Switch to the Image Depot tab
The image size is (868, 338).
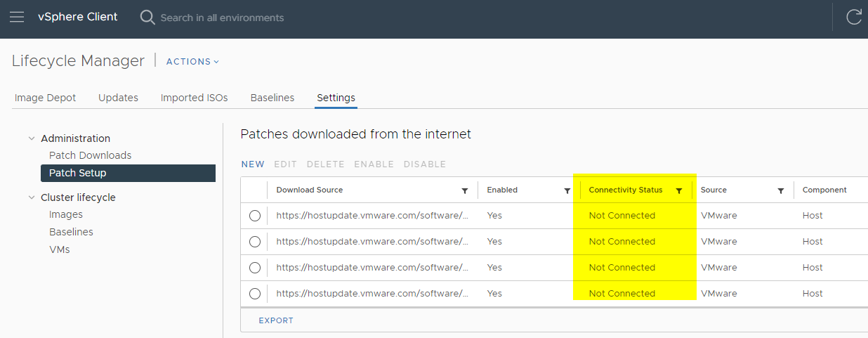[x=45, y=98]
